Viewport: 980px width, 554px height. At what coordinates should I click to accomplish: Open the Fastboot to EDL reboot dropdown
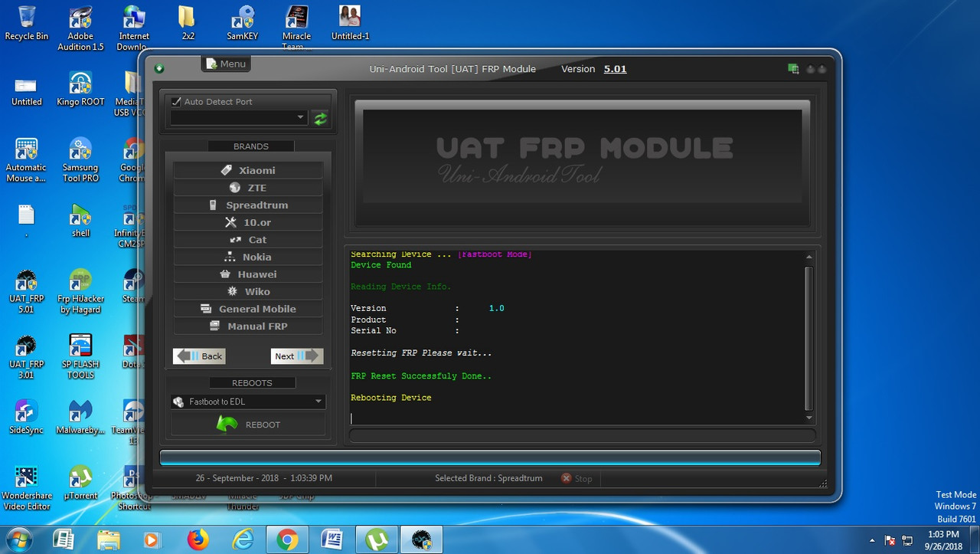(248, 402)
